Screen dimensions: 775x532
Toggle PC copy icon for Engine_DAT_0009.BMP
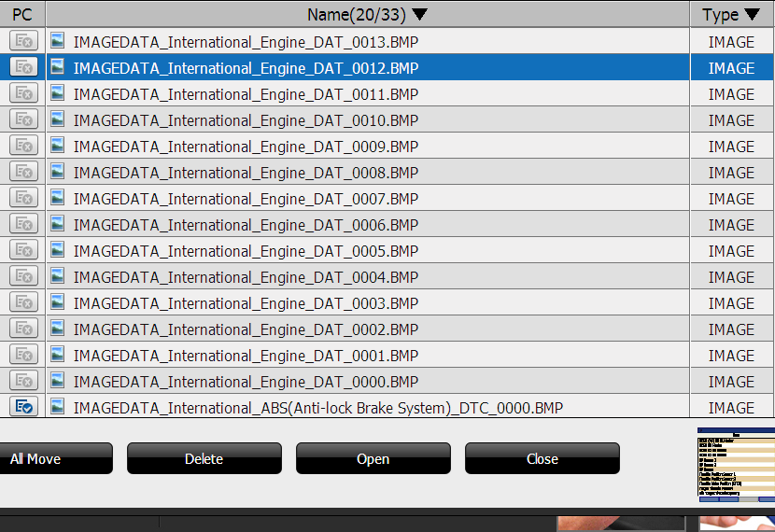(x=23, y=146)
